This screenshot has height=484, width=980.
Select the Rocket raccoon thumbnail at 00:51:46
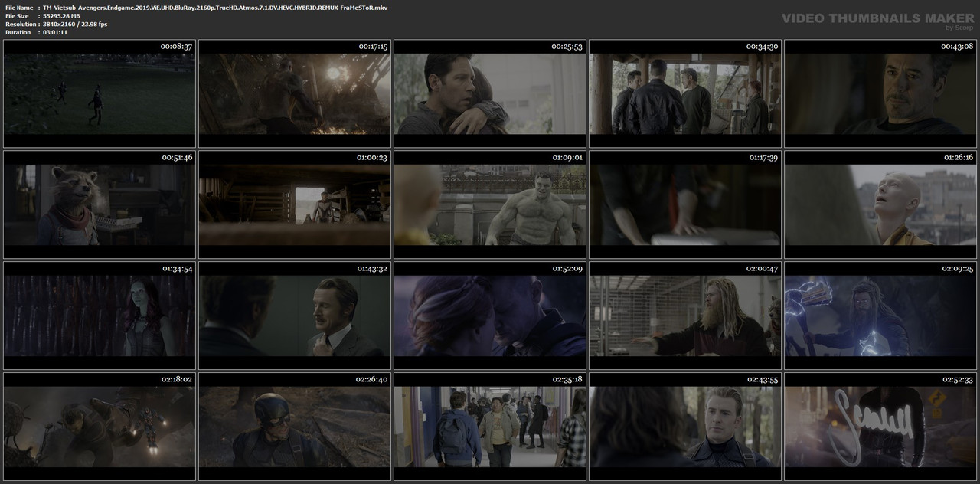pos(100,204)
